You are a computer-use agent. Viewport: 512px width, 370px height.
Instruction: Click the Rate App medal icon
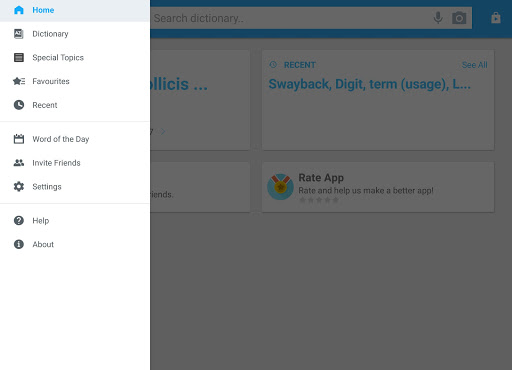point(280,187)
